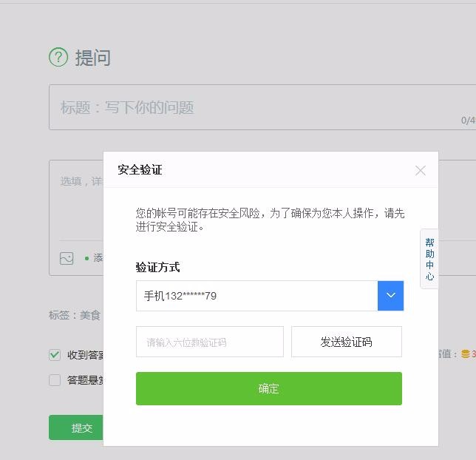Enable the 答题悬赏 checkbox
The width and height of the screenshot is (476, 460).
point(55,380)
